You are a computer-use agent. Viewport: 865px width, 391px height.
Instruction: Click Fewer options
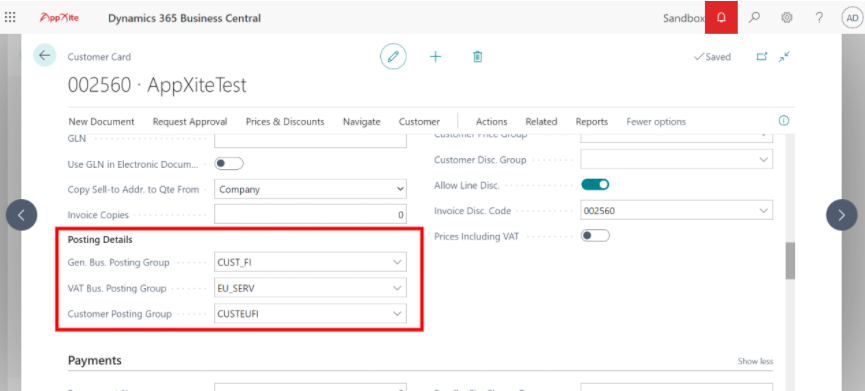click(x=656, y=121)
